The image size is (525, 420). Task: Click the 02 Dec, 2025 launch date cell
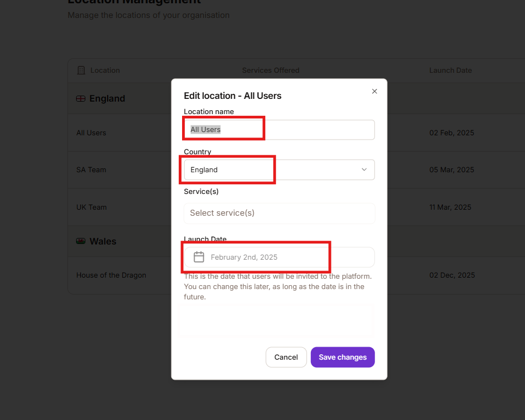pos(452,275)
